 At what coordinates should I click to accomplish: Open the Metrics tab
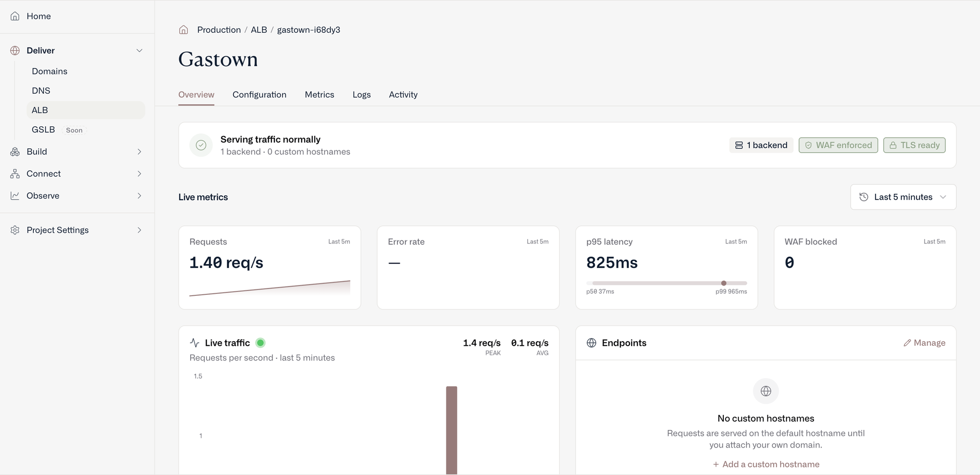click(319, 95)
